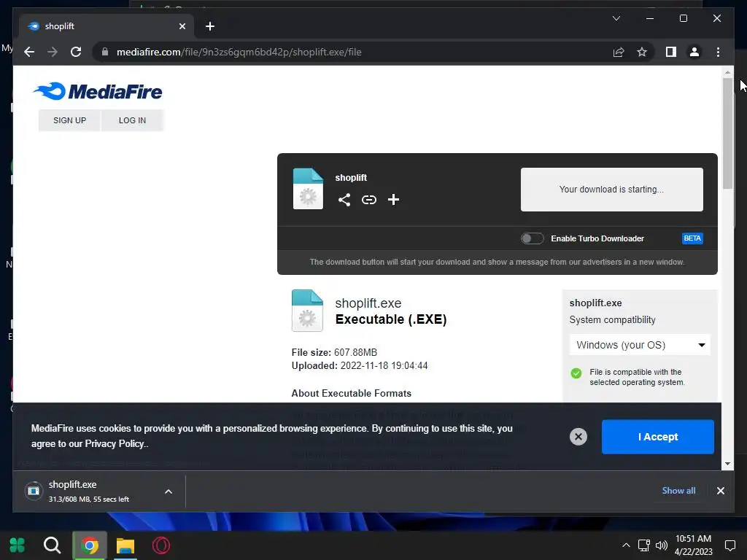The image size is (747, 560).
Task: Click the 'System compatibility' label
Action: tap(612, 320)
